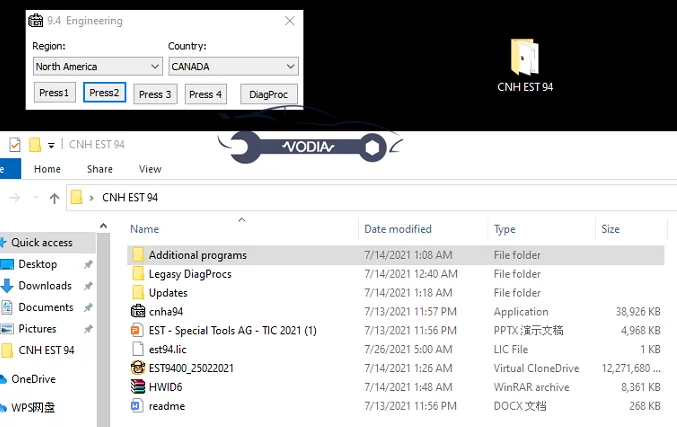677x427 pixels.
Task: Click the EST9400_25022021 Virtual CloneDrive icon
Action: [138, 367]
